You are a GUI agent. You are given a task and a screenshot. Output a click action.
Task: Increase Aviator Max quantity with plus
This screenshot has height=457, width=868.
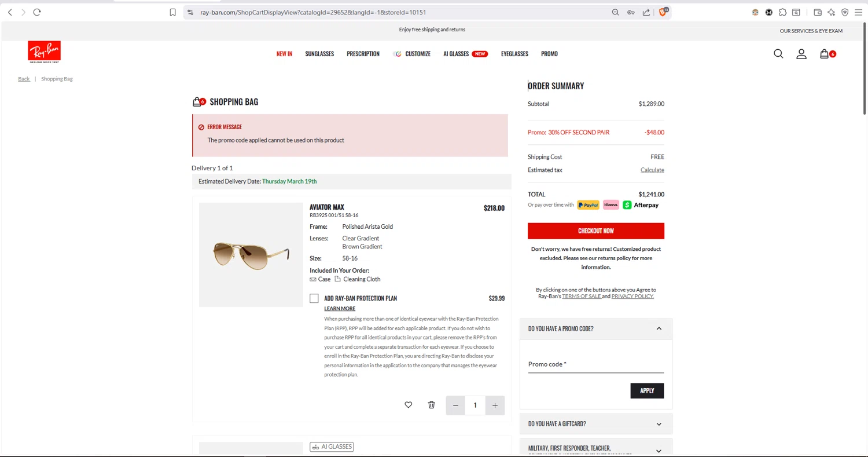[495, 405]
